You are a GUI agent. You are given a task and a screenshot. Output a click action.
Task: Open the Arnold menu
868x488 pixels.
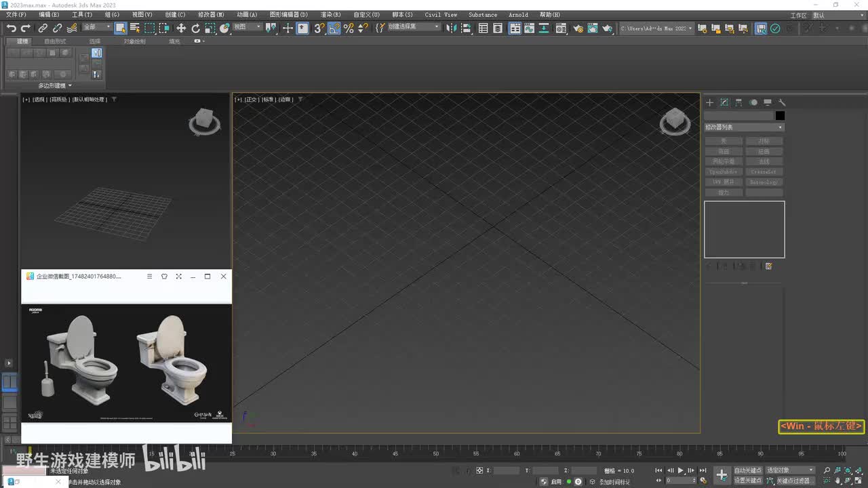pyautogui.click(x=519, y=15)
